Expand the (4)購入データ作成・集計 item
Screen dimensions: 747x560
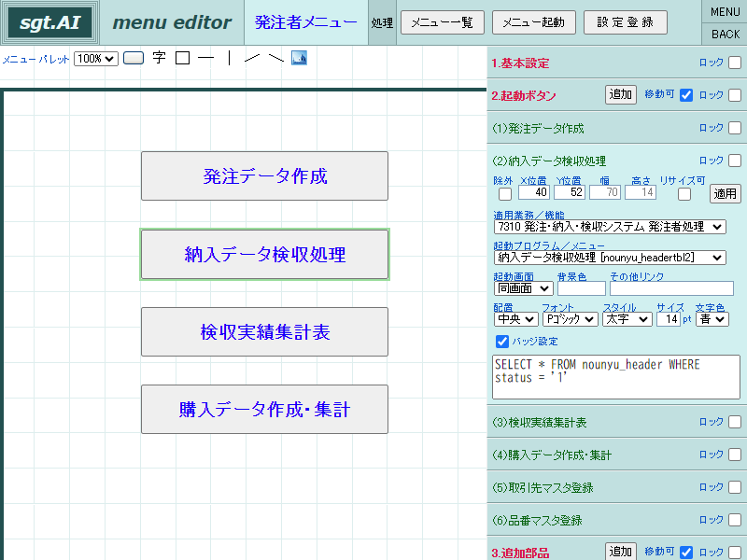pos(552,455)
